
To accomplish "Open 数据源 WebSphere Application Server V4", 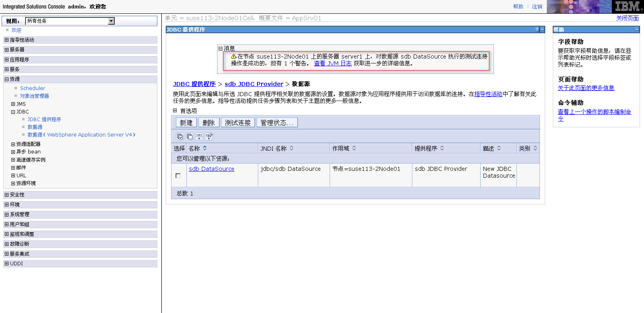I will point(81,135).
